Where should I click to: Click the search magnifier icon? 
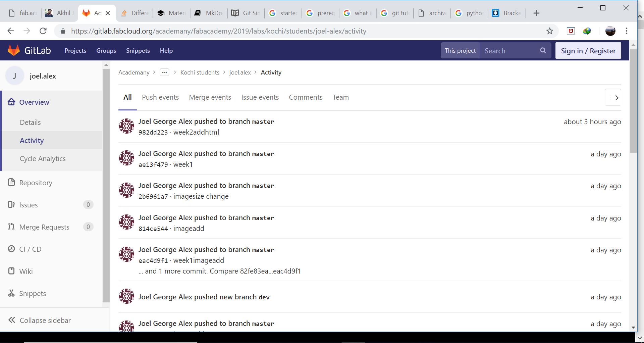(x=543, y=50)
